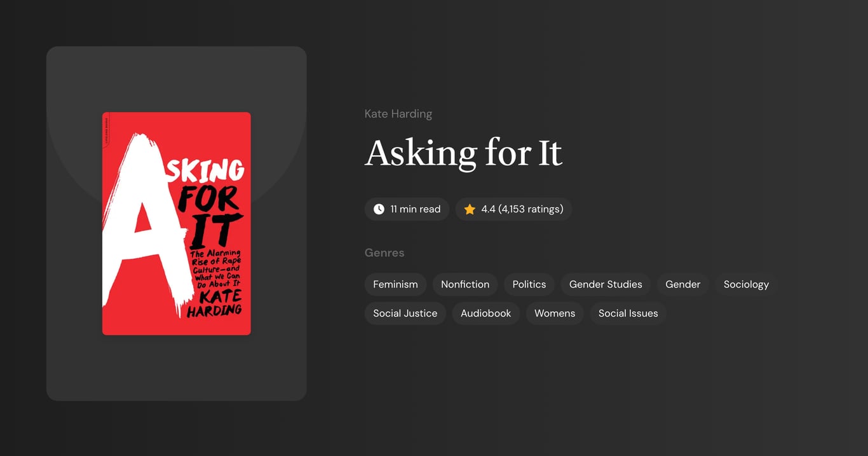Select the 4.4 (4,153 ratings) pill
Screen dimensions: 868x456
pos(513,209)
